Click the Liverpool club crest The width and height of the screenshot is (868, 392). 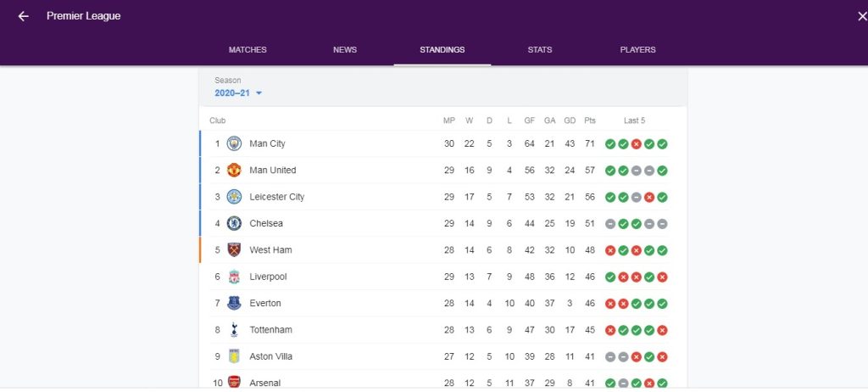[x=234, y=277]
